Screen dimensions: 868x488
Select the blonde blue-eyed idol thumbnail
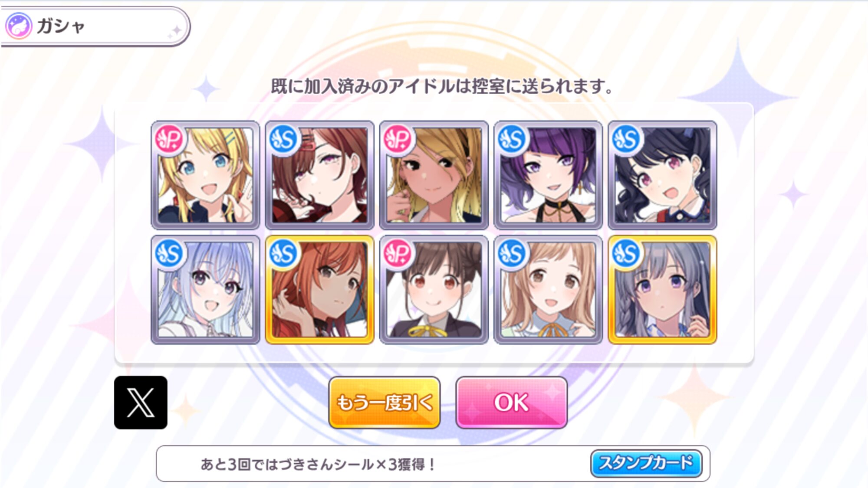[205, 175]
